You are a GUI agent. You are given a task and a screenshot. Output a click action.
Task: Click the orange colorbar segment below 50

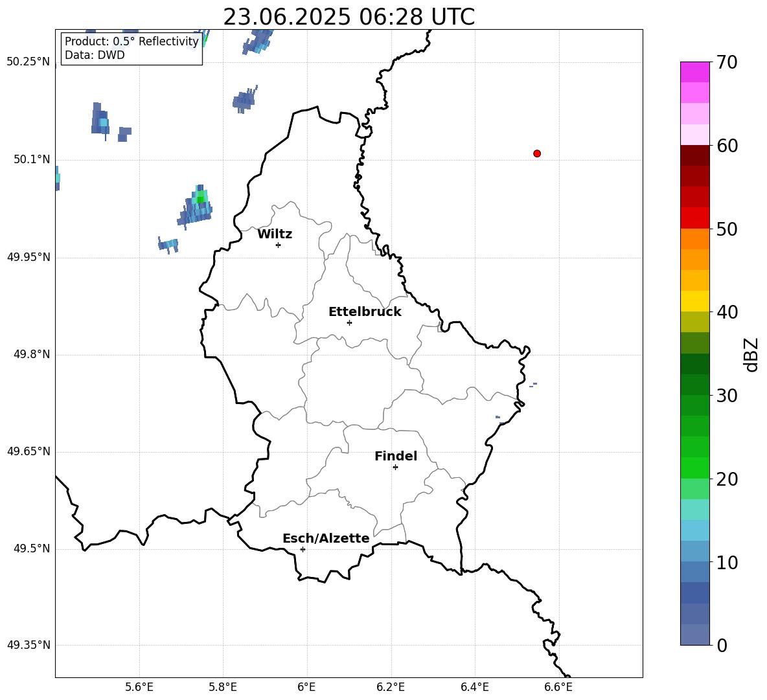pyautogui.click(x=694, y=238)
